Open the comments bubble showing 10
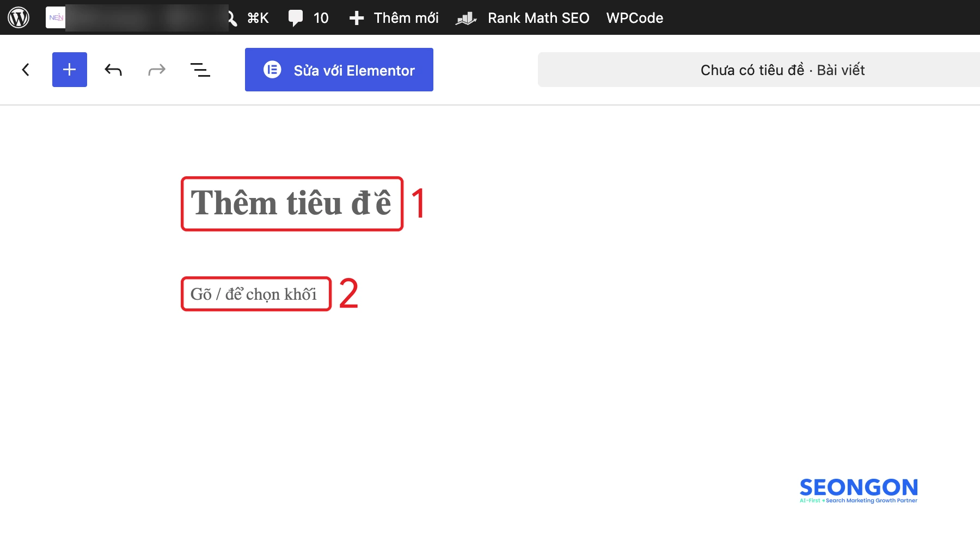This screenshot has width=980, height=544. tap(308, 18)
